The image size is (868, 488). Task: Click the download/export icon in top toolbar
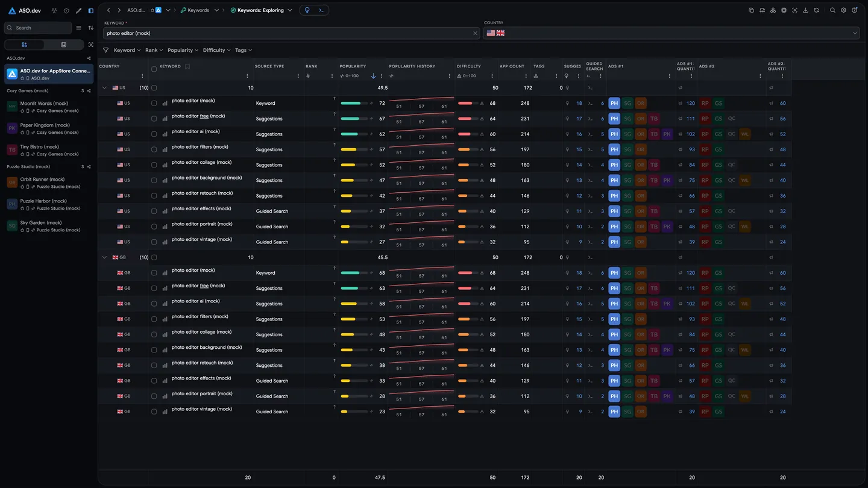[x=805, y=10]
